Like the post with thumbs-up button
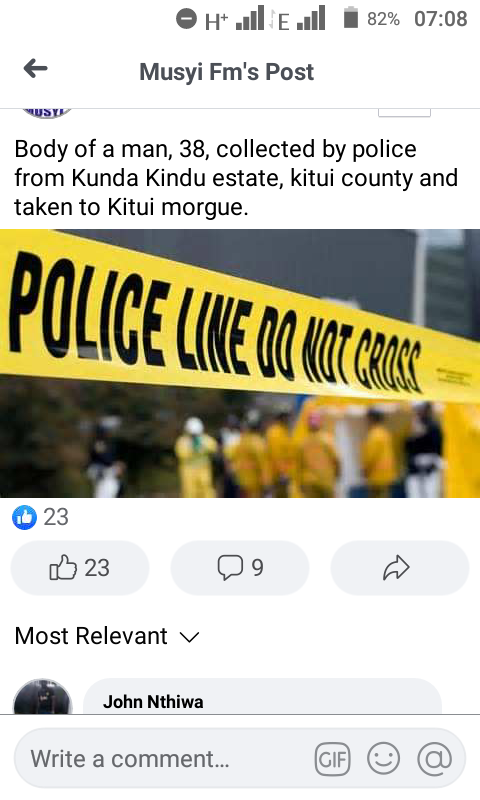The image size is (480, 800). pos(80,568)
